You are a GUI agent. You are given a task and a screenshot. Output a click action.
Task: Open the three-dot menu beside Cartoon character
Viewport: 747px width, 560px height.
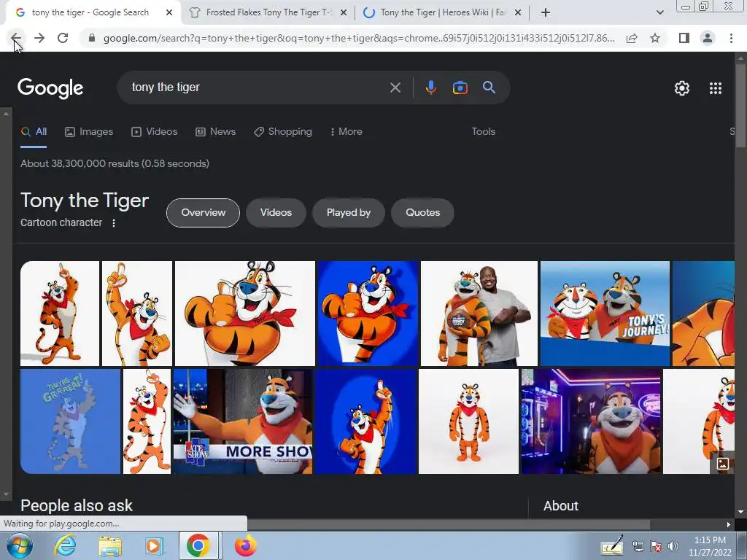(x=113, y=223)
